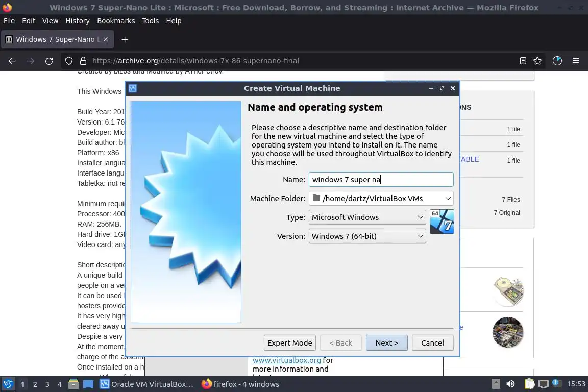Expand the Machine Folder dropdown

point(448,199)
